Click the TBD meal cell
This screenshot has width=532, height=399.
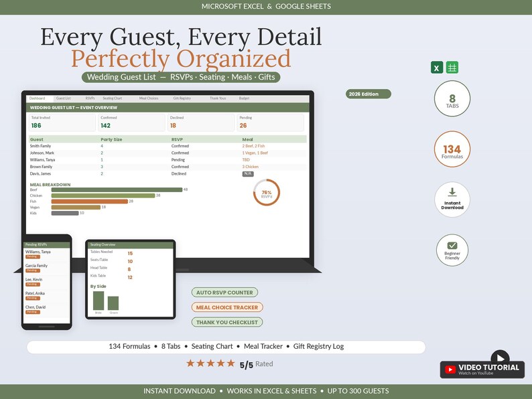coord(246,160)
